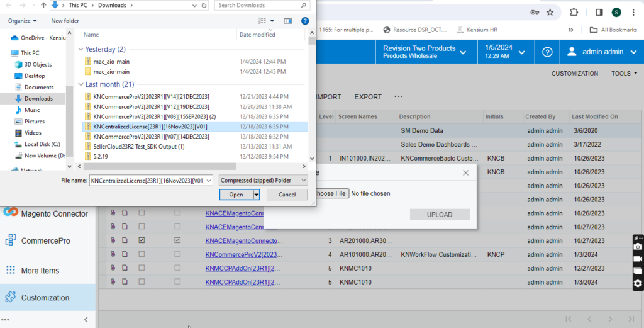Open the TOOLS dropdown menu
644x328 pixels.
[x=625, y=73]
